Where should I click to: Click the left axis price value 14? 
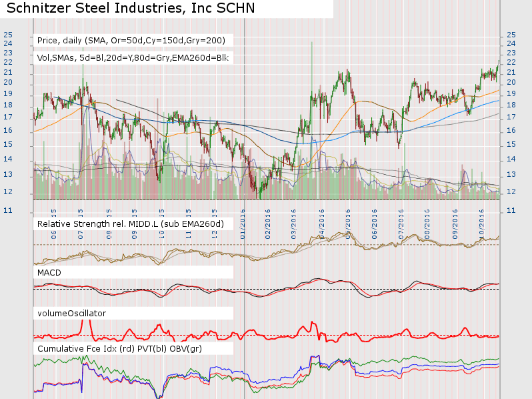point(8,159)
